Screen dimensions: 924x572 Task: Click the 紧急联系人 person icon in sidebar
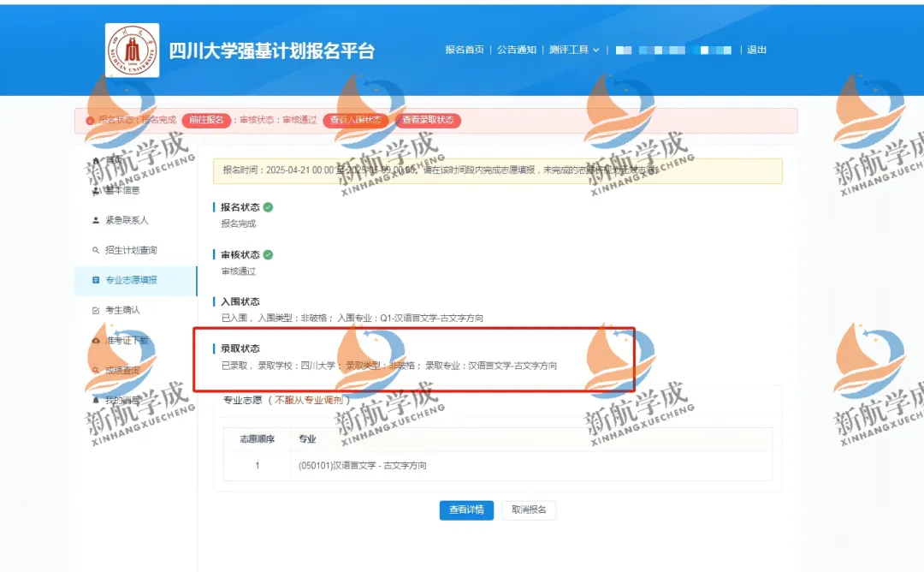(96, 220)
